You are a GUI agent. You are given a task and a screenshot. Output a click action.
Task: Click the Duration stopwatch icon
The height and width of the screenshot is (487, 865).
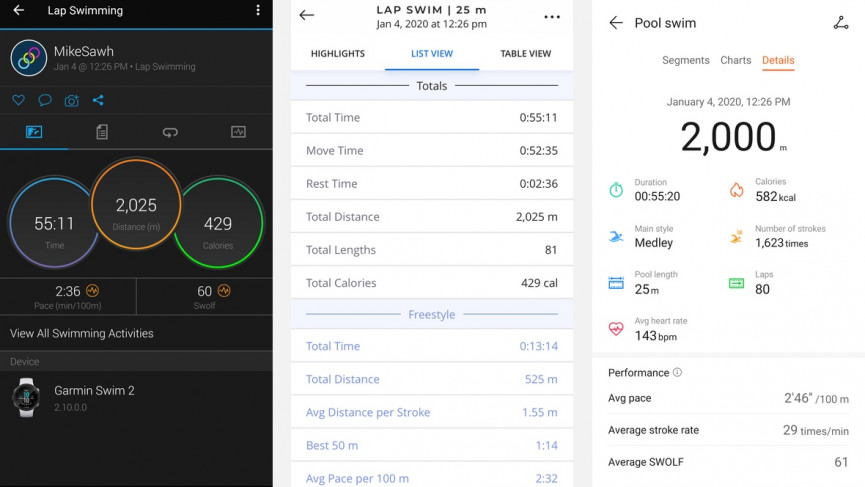coord(616,190)
